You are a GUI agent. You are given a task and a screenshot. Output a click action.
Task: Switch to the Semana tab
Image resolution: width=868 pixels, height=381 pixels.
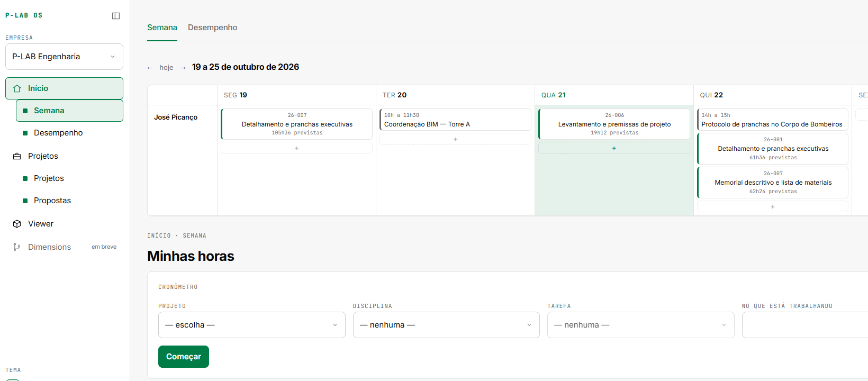[x=162, y=28]
